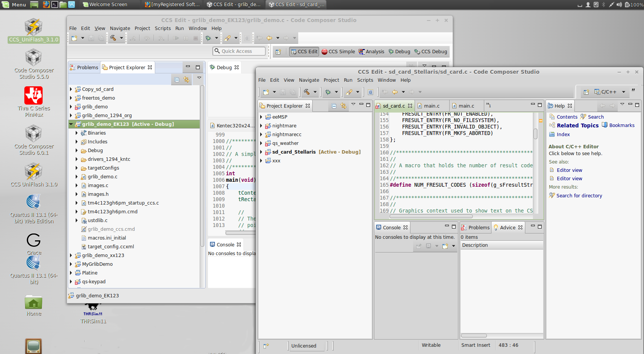This screenshot has height=354, width=644.
Task: Click the Build hammer icon in sd_card window toolbar
Action: point(307,92)
